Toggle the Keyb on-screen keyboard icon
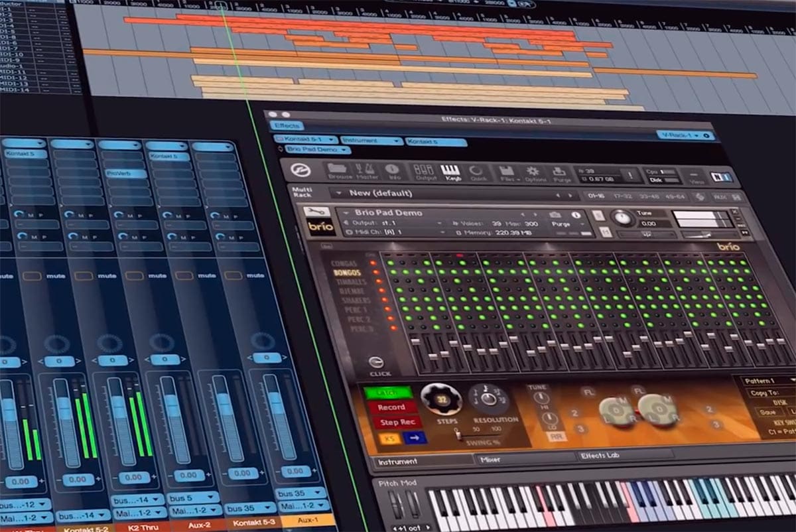 click(451, 172)
